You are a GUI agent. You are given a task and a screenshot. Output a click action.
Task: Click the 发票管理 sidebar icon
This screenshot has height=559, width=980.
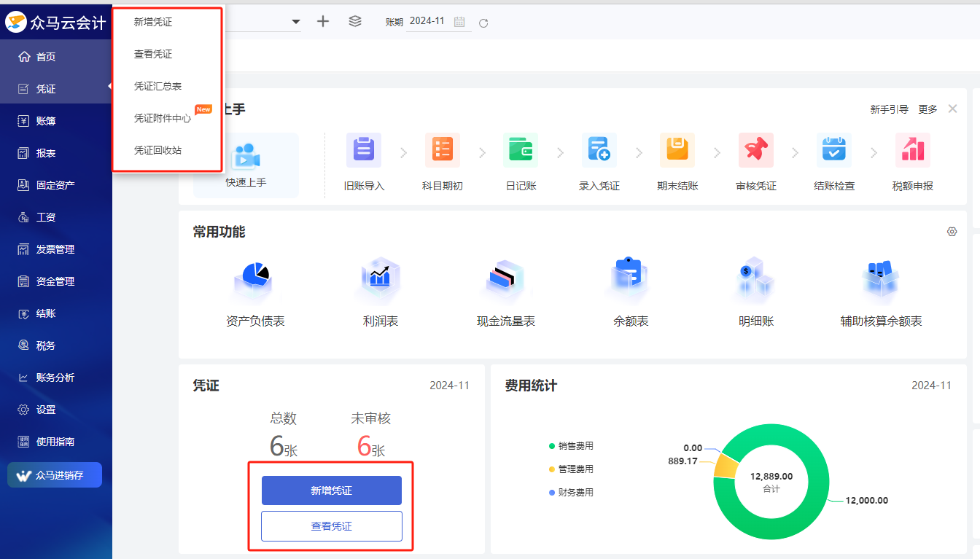click(23, 249)
